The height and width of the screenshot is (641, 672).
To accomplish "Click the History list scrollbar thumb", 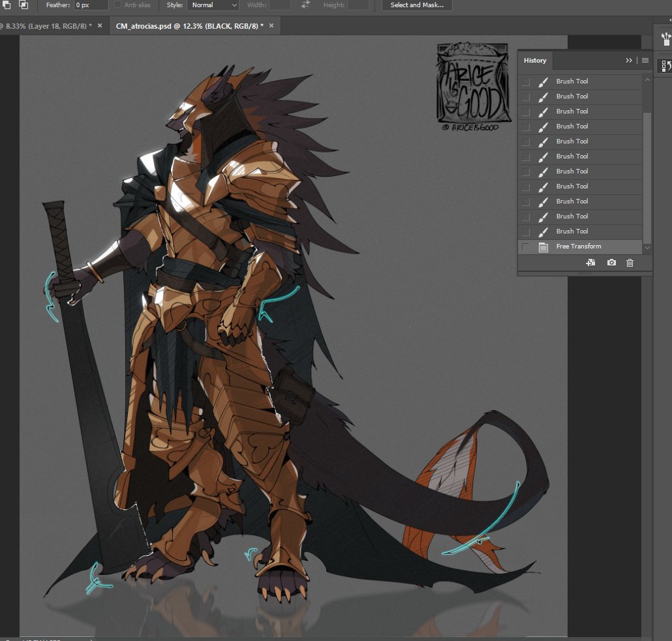I will 648,178.
